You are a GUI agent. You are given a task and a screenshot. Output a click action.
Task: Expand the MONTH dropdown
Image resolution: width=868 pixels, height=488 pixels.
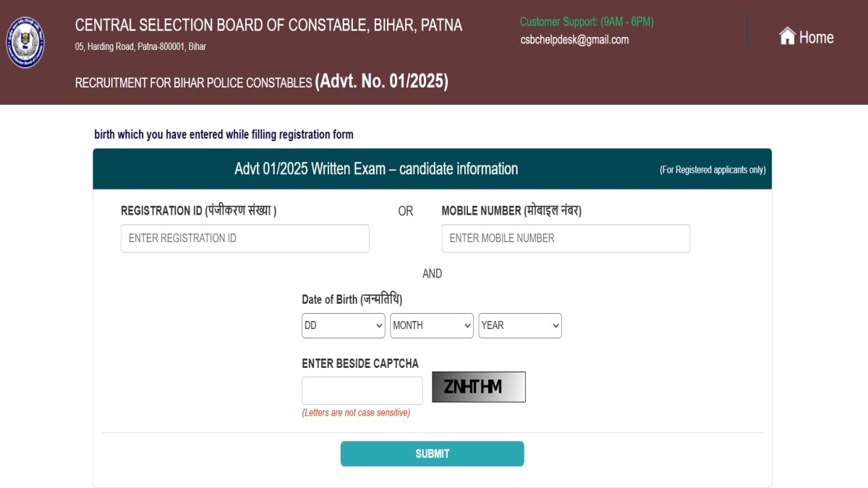[x=431, y=325]
